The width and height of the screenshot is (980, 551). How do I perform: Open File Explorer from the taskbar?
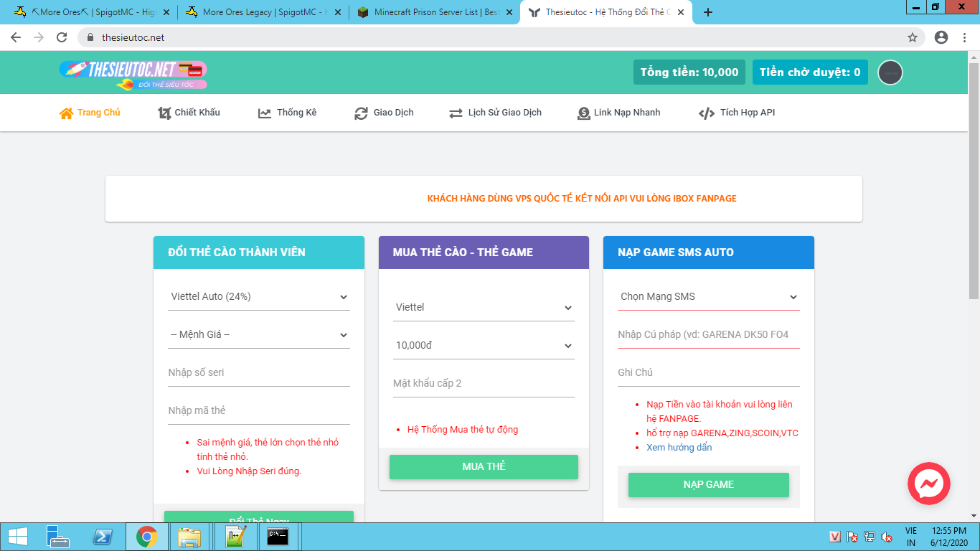click(x=189, y=537)
